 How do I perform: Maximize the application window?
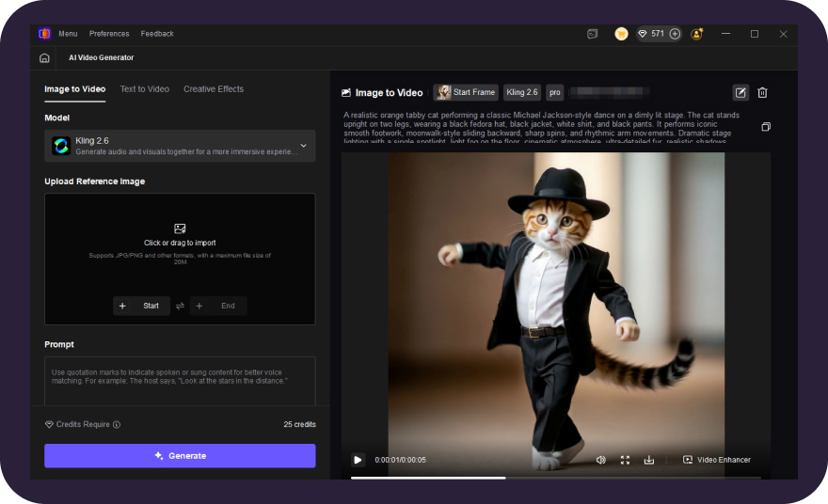755,34
